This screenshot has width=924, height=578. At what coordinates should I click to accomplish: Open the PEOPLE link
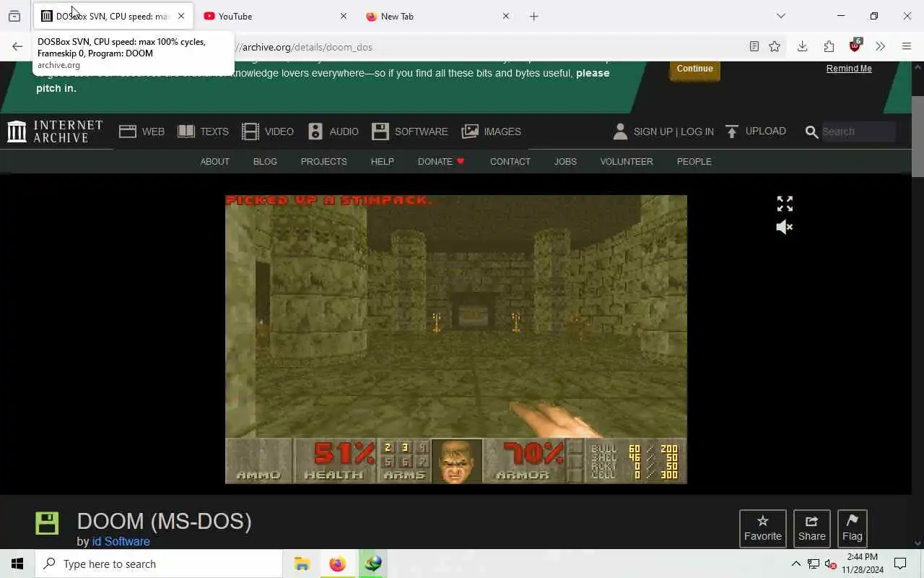[x=694, y=162]
